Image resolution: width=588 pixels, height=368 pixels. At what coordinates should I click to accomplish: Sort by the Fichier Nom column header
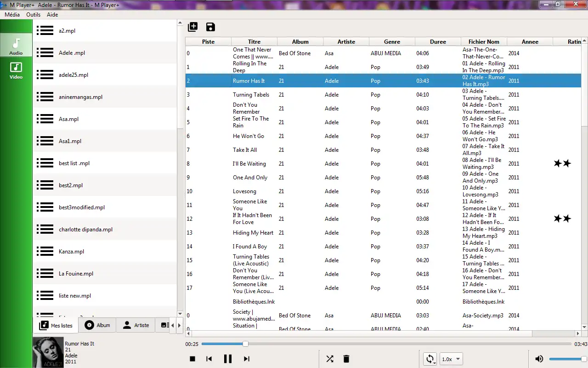tap(484, 41)
